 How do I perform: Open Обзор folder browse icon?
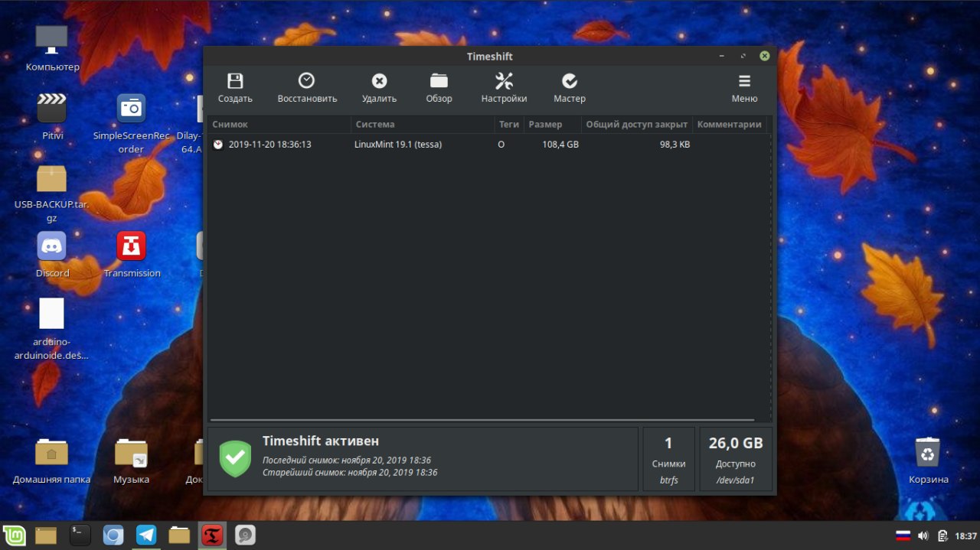439,80
